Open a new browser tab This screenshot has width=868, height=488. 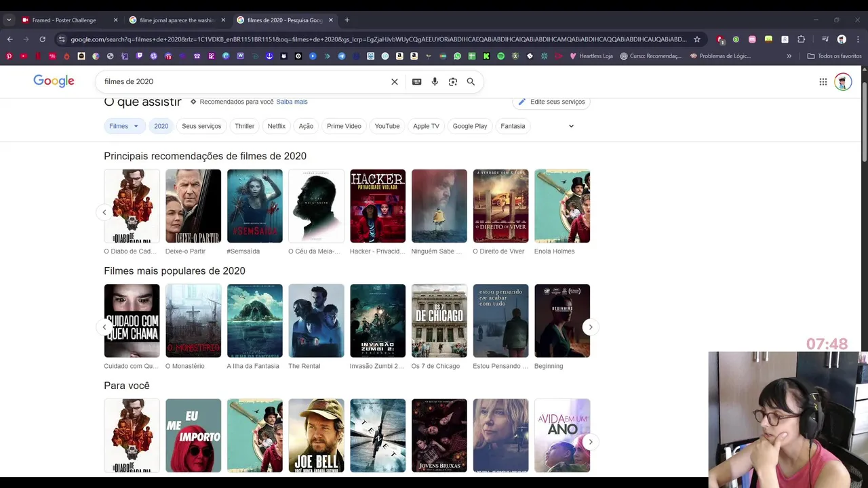347,20
